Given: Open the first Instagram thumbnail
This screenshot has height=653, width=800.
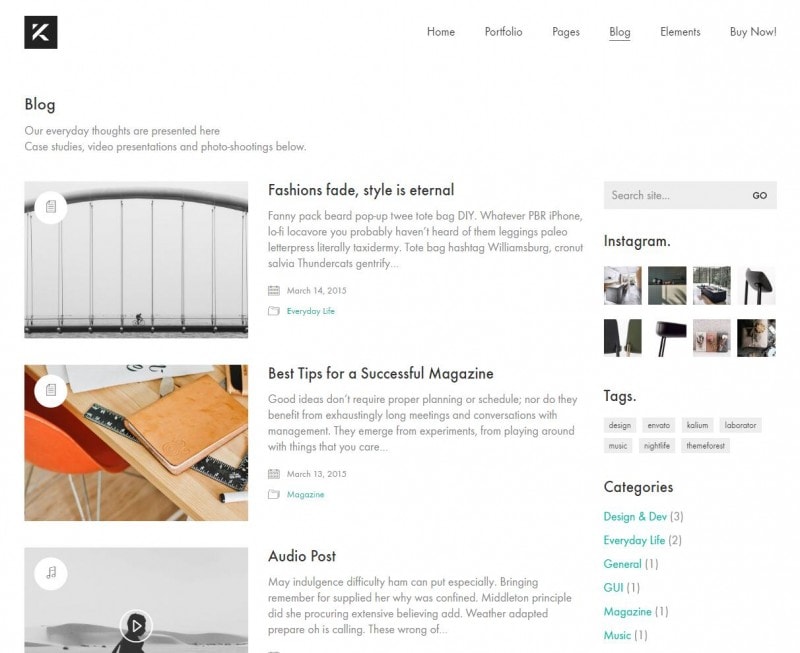Looking at the screenshot, I should [623, 286].
